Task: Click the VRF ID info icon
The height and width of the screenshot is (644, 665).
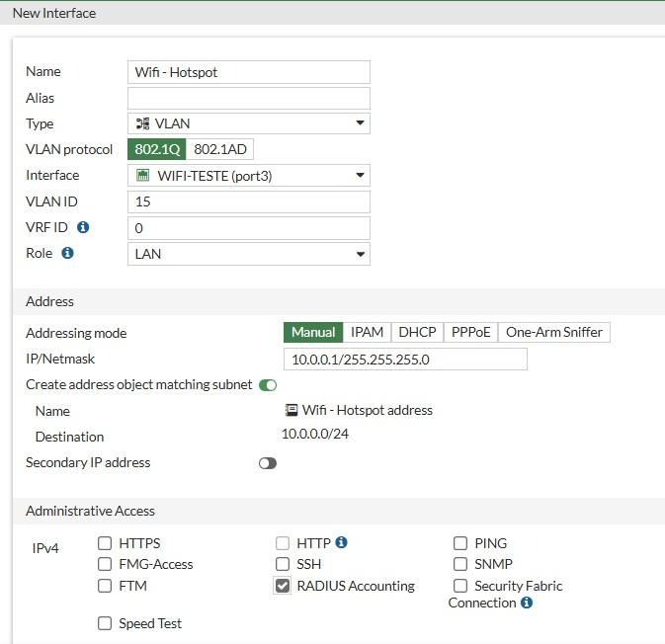Action: pyautogui.click(x=83, y=227)
